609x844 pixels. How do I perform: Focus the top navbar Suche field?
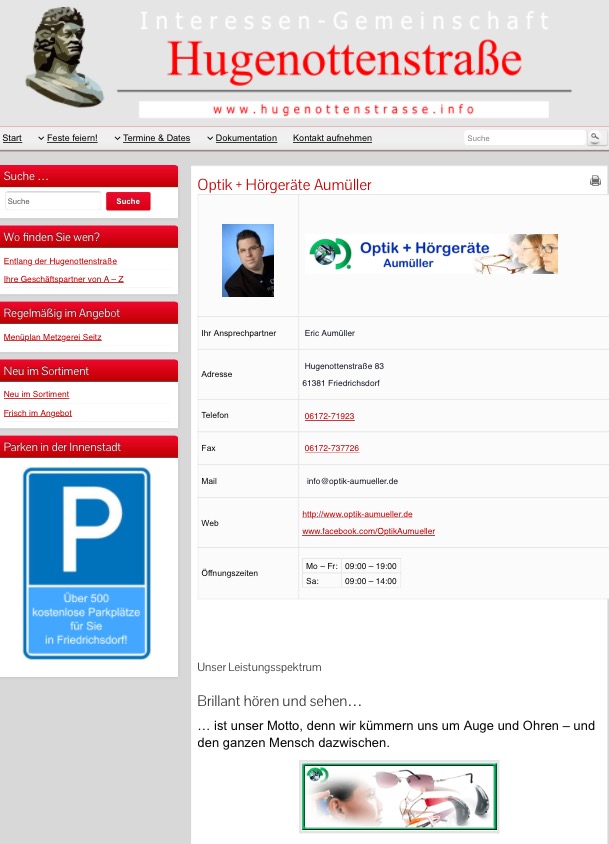click(x=524, y=138)
